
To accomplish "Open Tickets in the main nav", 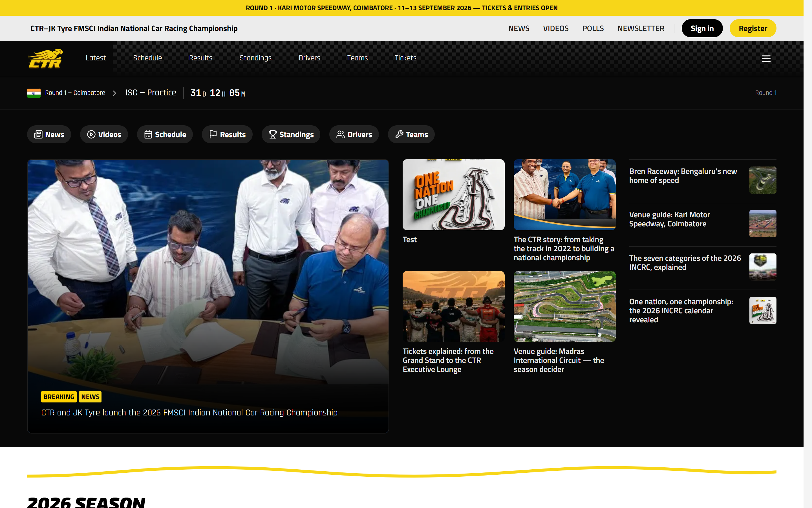I will click(x=405, y=58).
